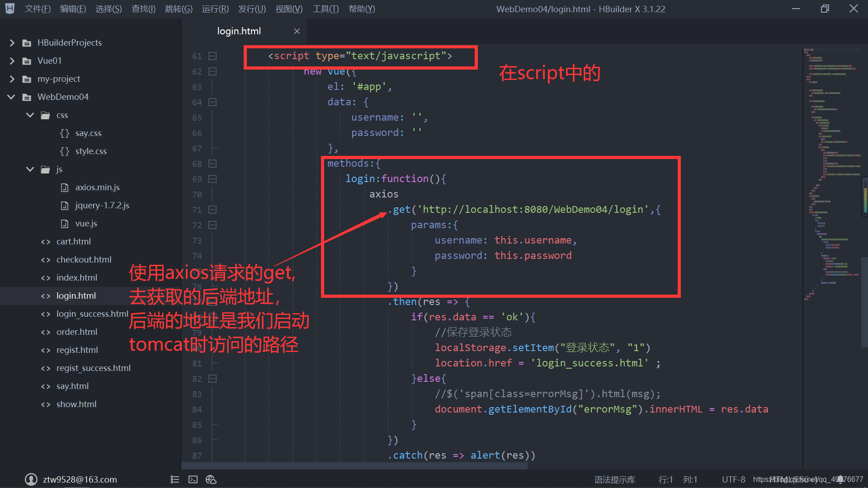Open the 查找(I) menu
The height and width of the screenshot is (488, 868).
pos(143,9)
